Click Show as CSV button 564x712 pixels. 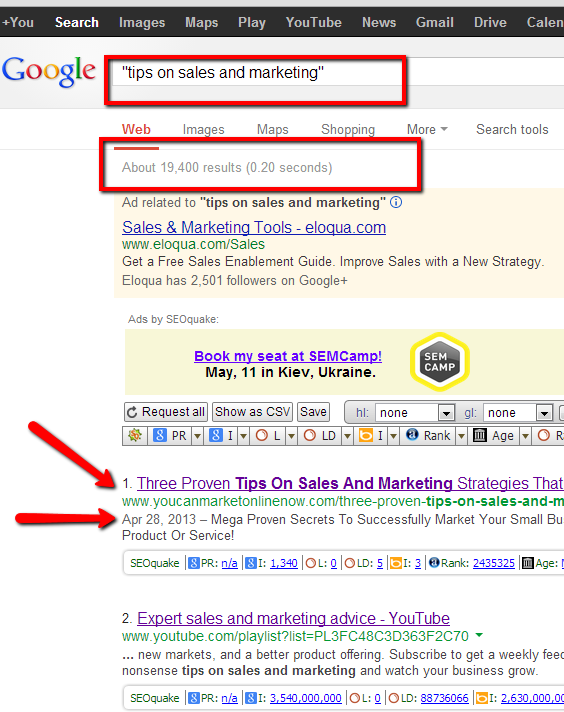252,412
